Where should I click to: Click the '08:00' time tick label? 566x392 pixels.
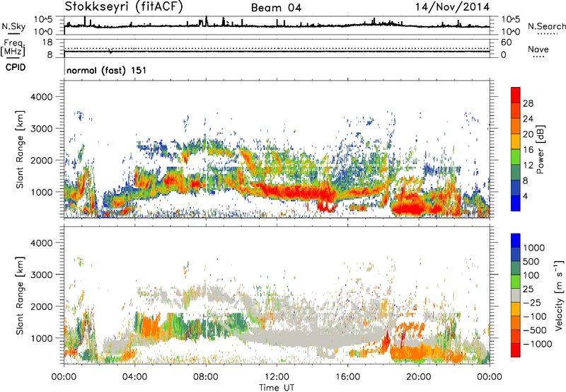[206, 377]
